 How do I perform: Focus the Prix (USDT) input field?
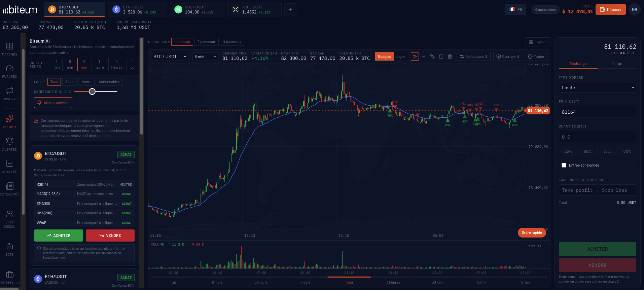[598, 112]
